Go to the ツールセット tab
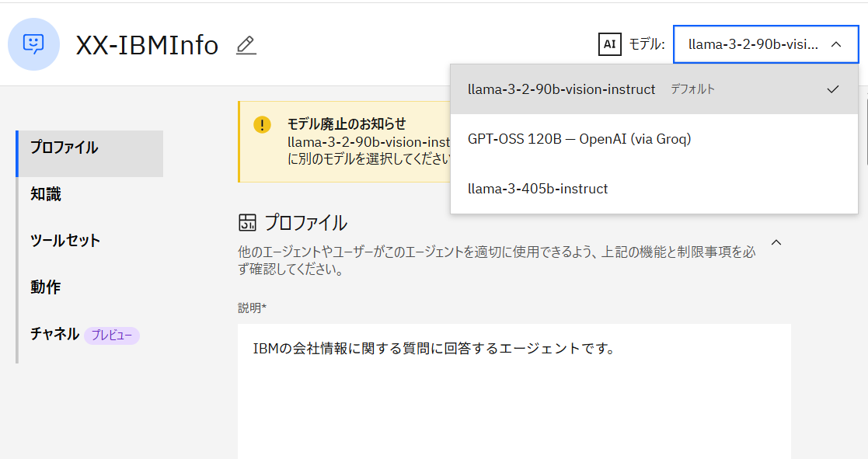This screenshot has width=868, height=459. click(65, 241)
